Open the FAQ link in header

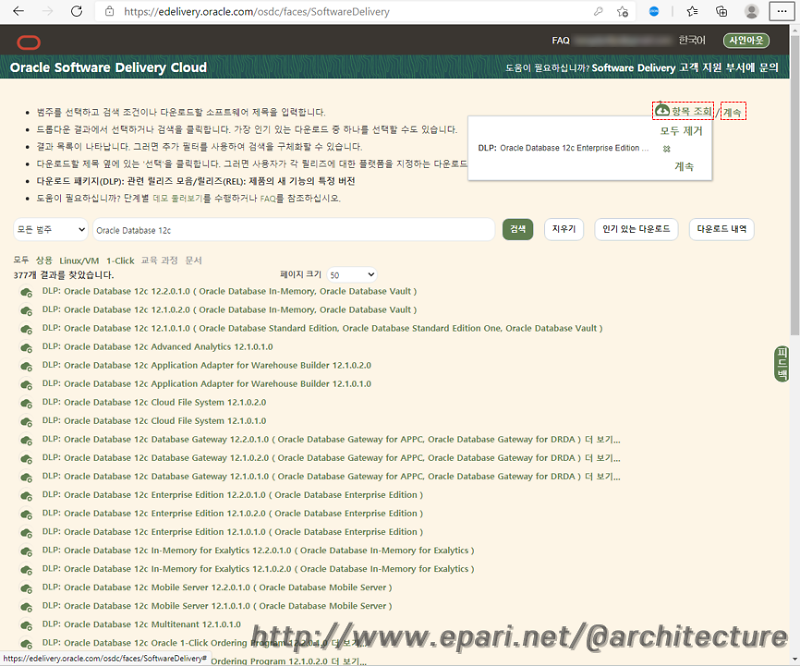click(x=561, y=41)
